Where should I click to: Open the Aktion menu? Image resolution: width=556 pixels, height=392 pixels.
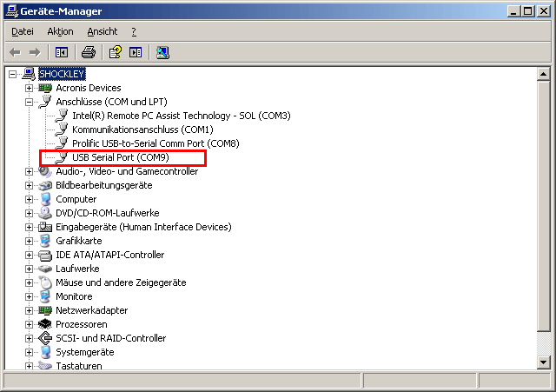coord(60,31)
